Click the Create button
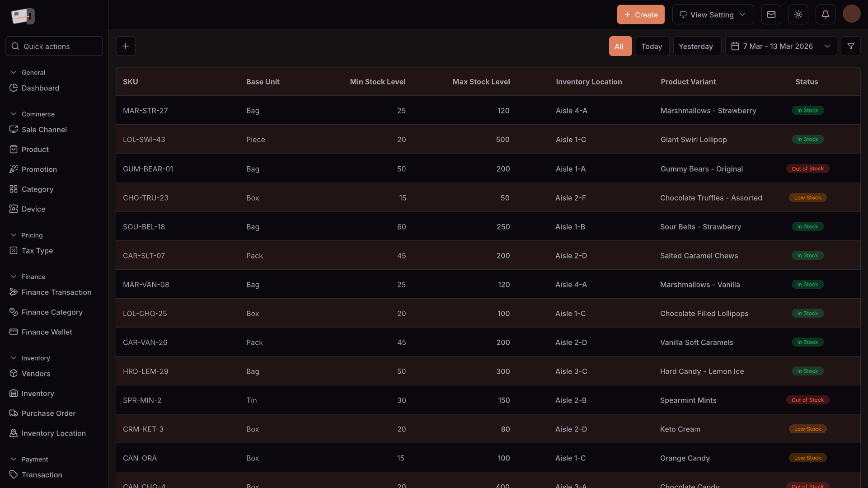 point(640,14)
